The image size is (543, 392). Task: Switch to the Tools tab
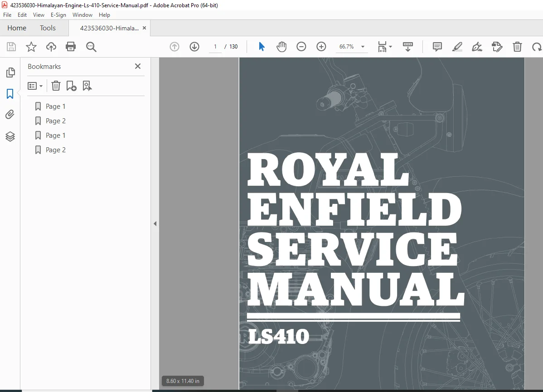[x=48, y=28]
